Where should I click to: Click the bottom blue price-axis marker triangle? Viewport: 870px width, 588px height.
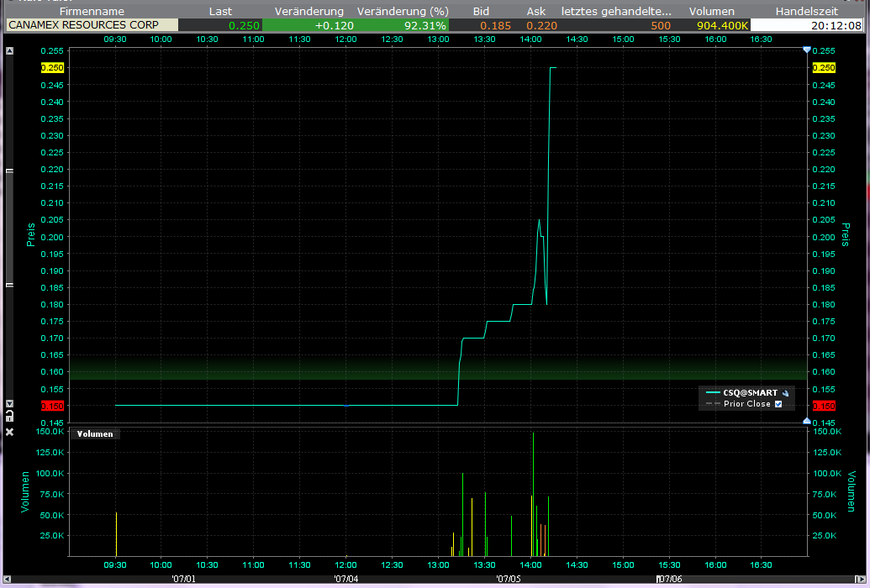tap(807, 420)
